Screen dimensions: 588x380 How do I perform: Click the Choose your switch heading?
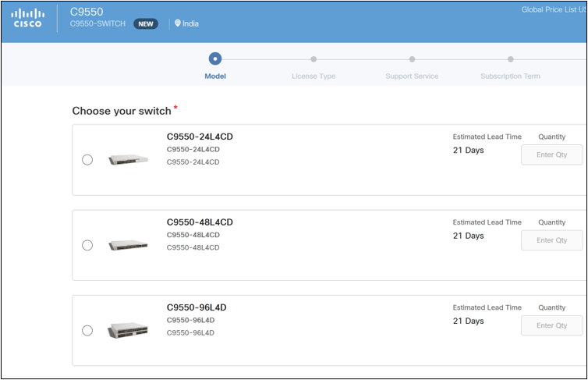click(122, 111)
